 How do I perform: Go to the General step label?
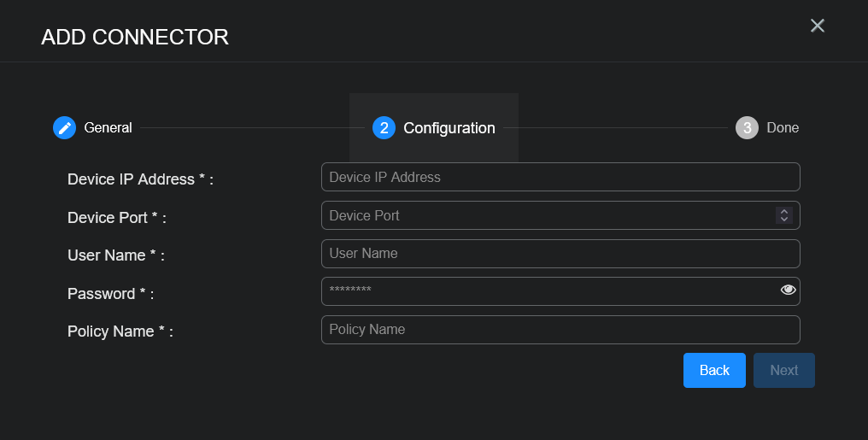[108, 128]
